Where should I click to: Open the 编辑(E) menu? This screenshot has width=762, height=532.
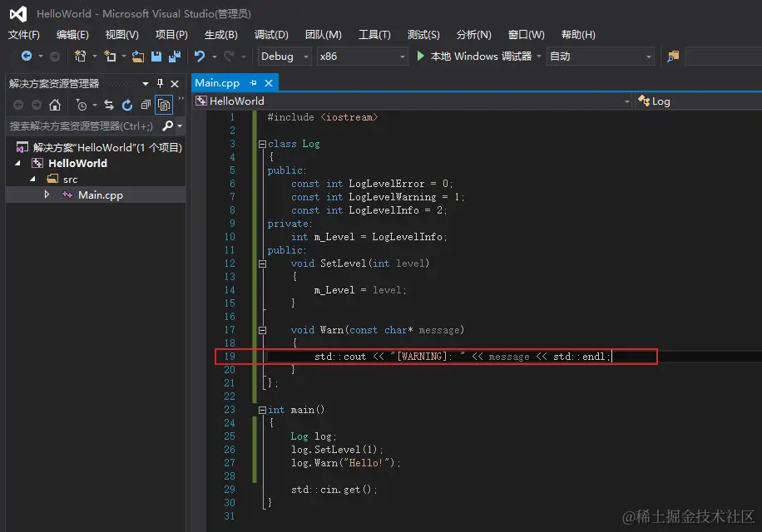(x=72, y=34)
